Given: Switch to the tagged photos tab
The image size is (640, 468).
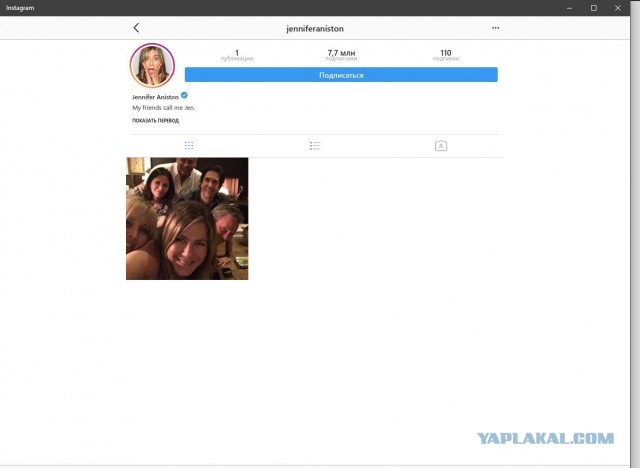Looking at the screenshot, I should (x=441, y=146).
